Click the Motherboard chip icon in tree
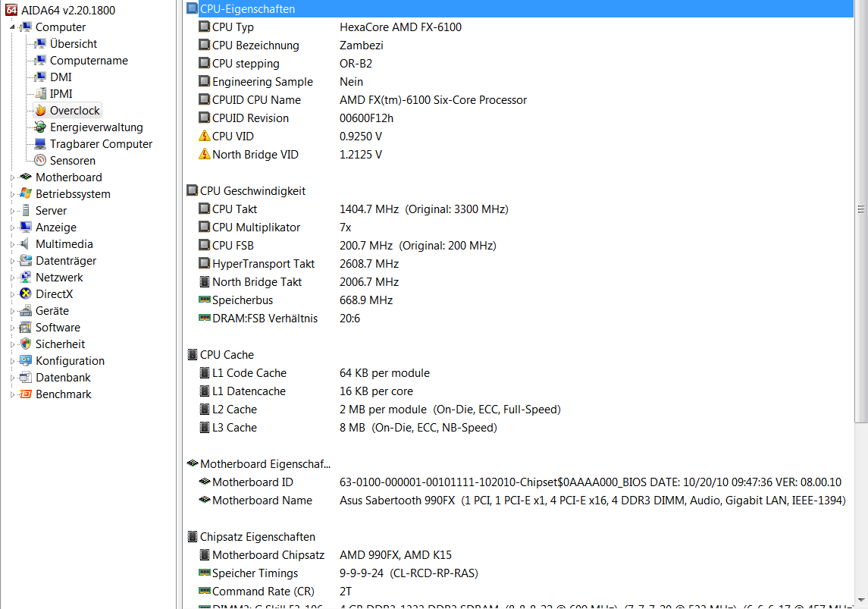 click(x=26, y=177)
